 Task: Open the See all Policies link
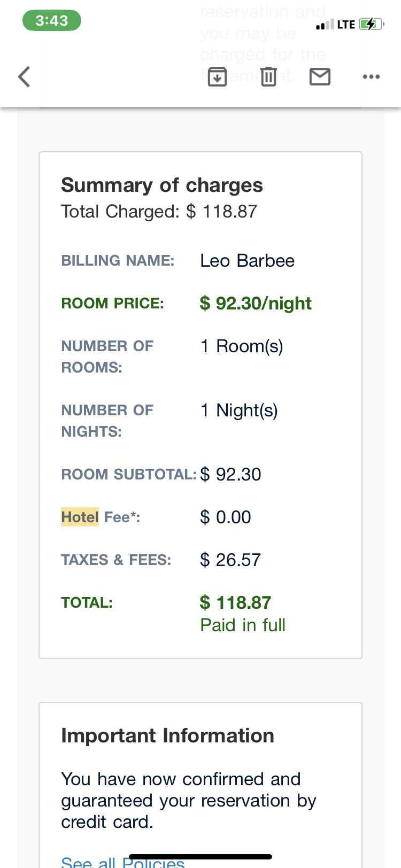click(123, 862)
